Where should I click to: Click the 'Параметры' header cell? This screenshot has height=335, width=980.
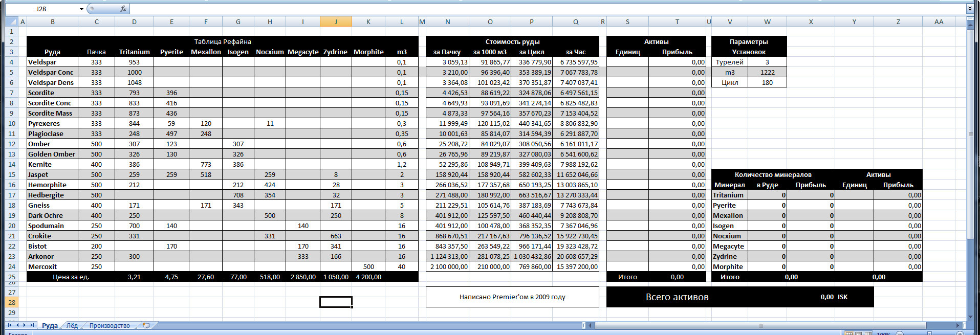(x=749, y=41)
